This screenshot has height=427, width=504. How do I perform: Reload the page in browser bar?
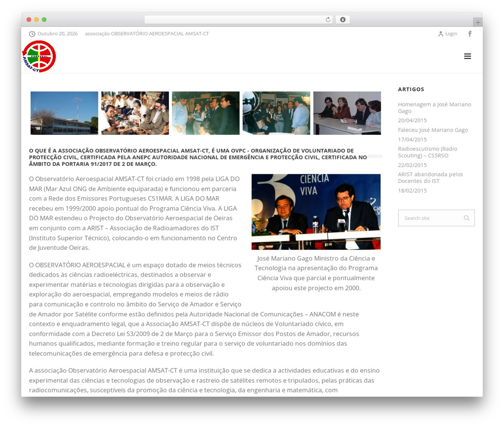tap(328, 20)
